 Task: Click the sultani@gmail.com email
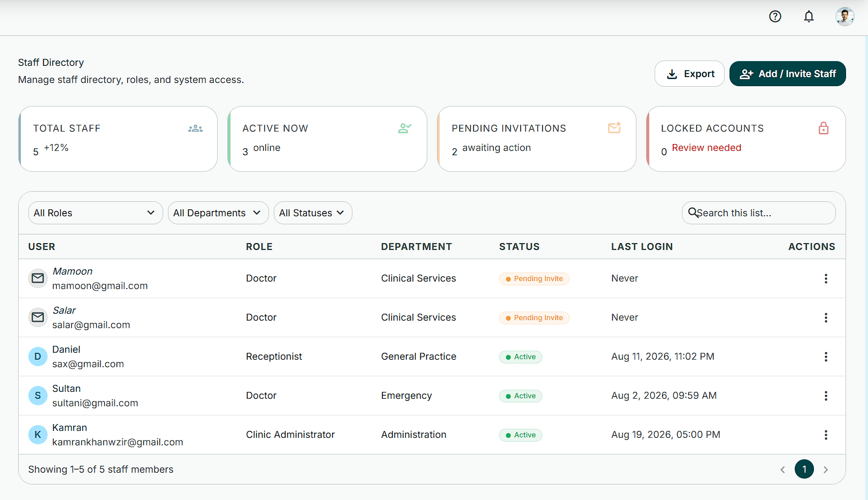[95, 403]
